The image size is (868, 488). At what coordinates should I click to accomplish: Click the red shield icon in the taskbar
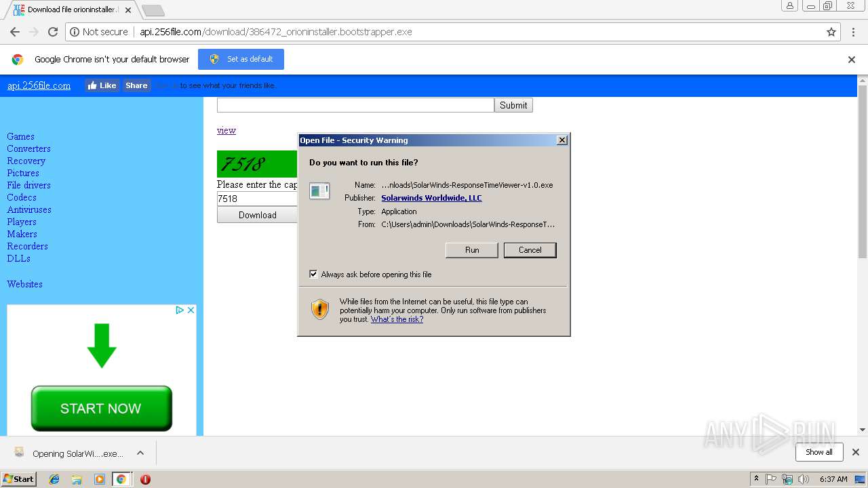click(145, 479)
